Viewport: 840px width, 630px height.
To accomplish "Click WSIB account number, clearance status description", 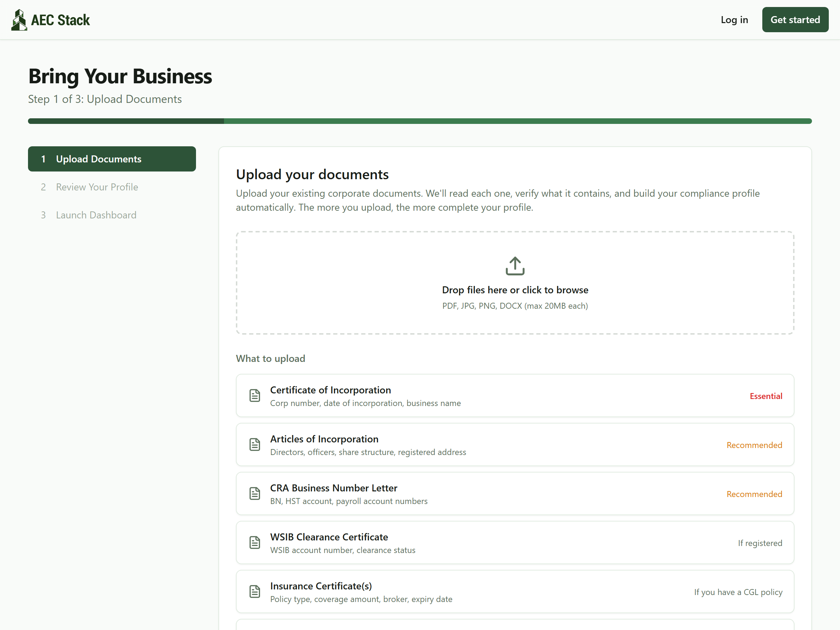I will pos(343,550).
